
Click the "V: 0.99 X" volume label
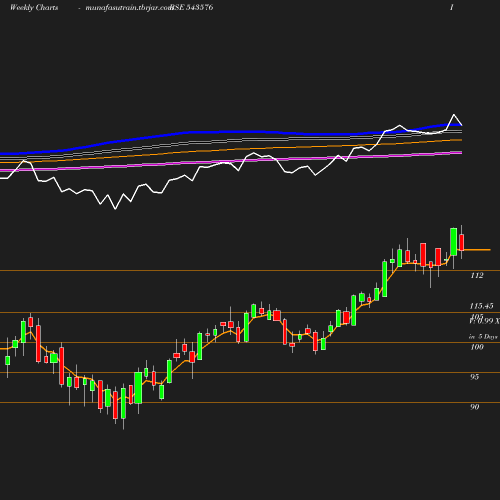point(484,321)
